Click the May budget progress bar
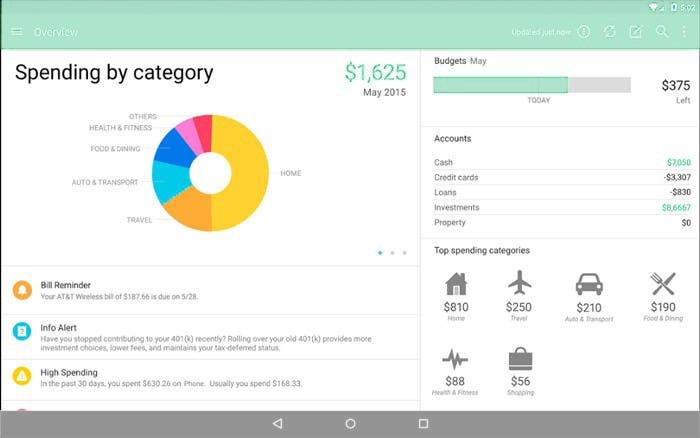This screenshot has height=438, width=700. [531, 85]
